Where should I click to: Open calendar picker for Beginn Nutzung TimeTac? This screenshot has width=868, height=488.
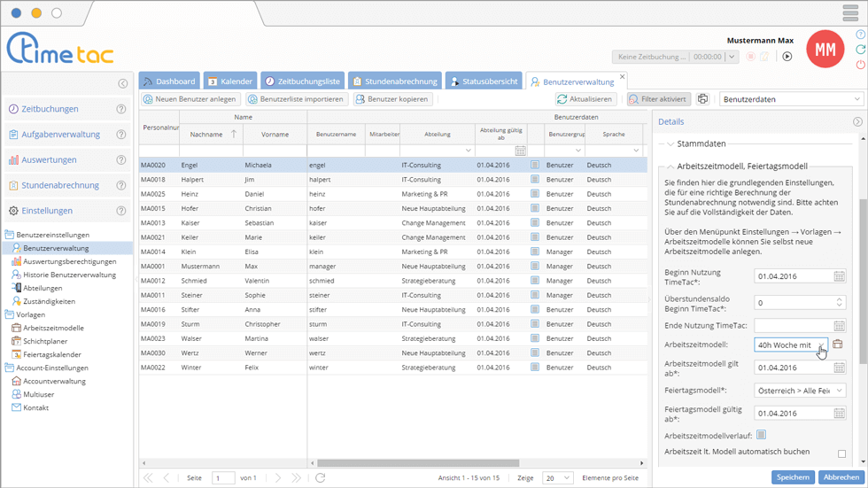click(x=839, y=276)
